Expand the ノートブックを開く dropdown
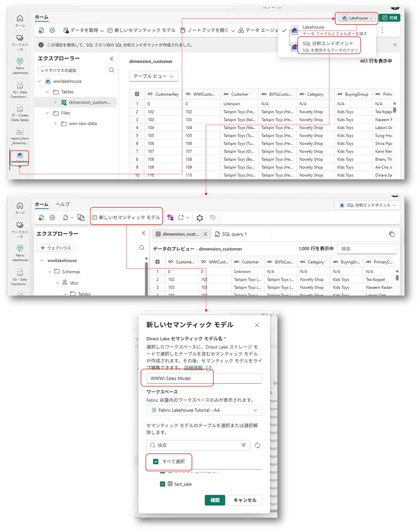This screenshot has width=419, height=532. click(233, 31)
